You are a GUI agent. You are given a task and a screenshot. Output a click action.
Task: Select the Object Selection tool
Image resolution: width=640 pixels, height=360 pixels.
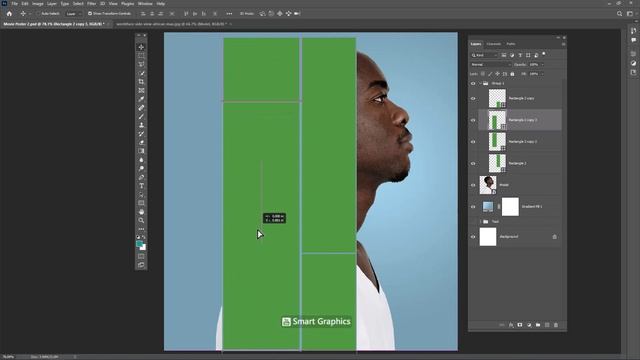141,64
